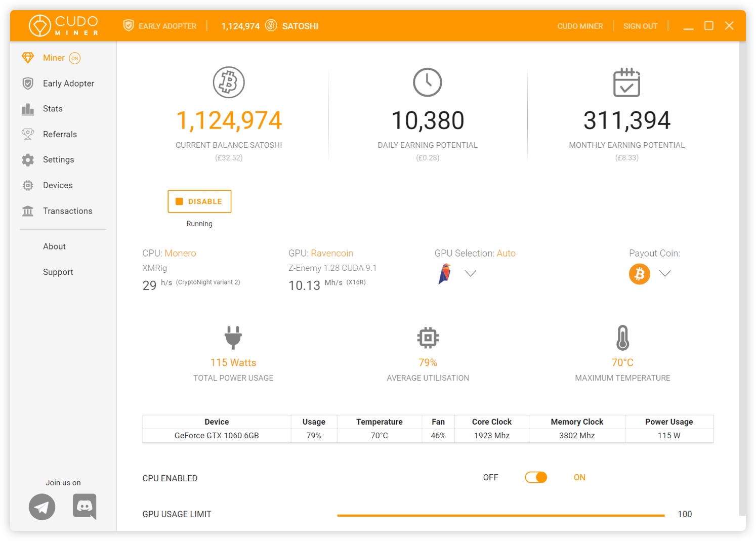
Task: Click the Devices chip icon
Action: (x=28, y=185)
